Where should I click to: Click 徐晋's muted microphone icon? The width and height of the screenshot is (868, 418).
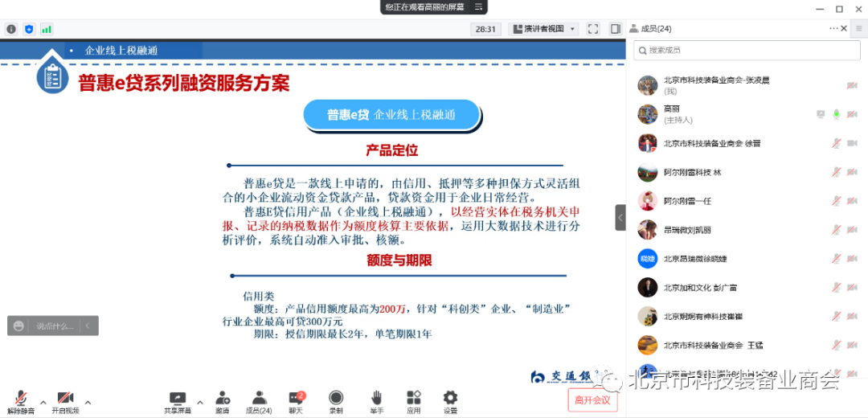click(837, 143)
